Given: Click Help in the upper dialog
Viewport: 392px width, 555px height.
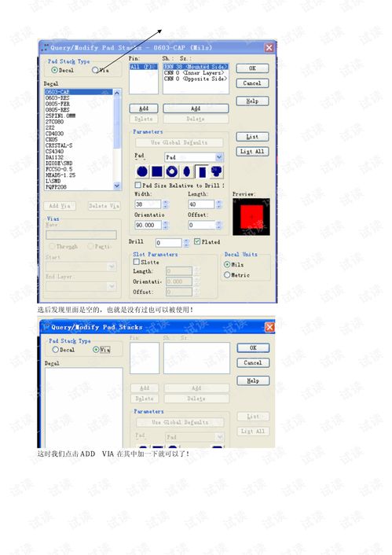Looking at the screenshot, I should click(x=252, y=101).
